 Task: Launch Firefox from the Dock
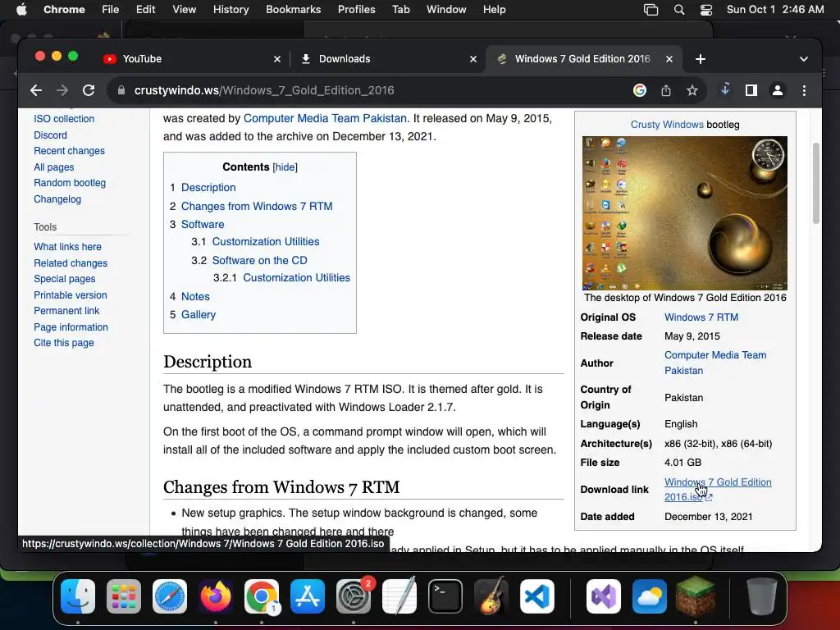[x=216, y=596]
